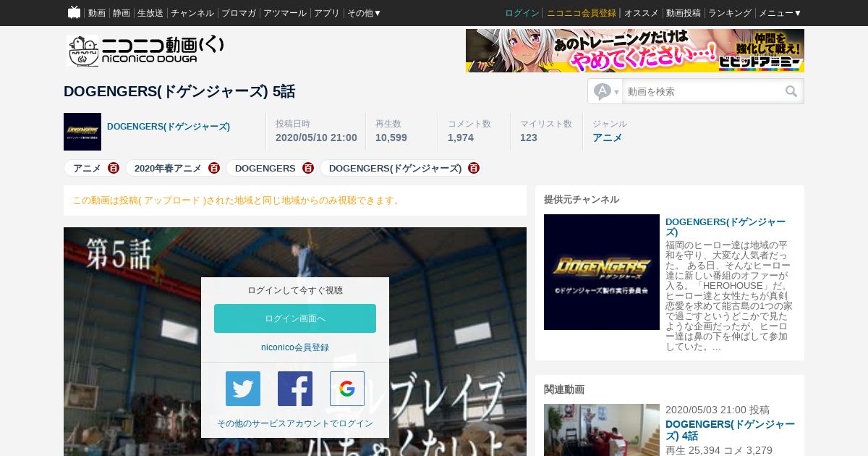Click the ログイン画面へ button

click(295, 318)
